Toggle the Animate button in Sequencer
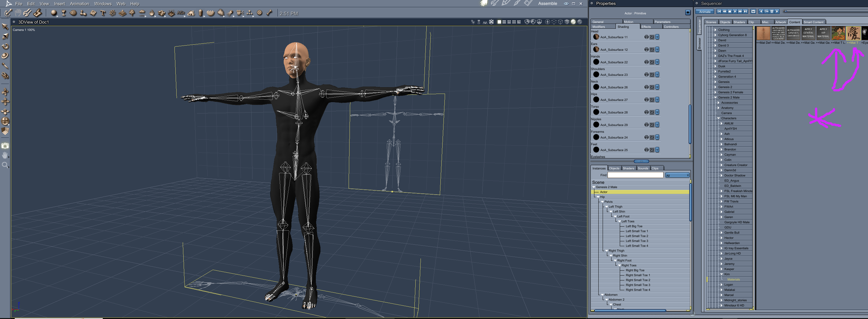The height and width of the screenshot is (319, 868). point(705,11)
